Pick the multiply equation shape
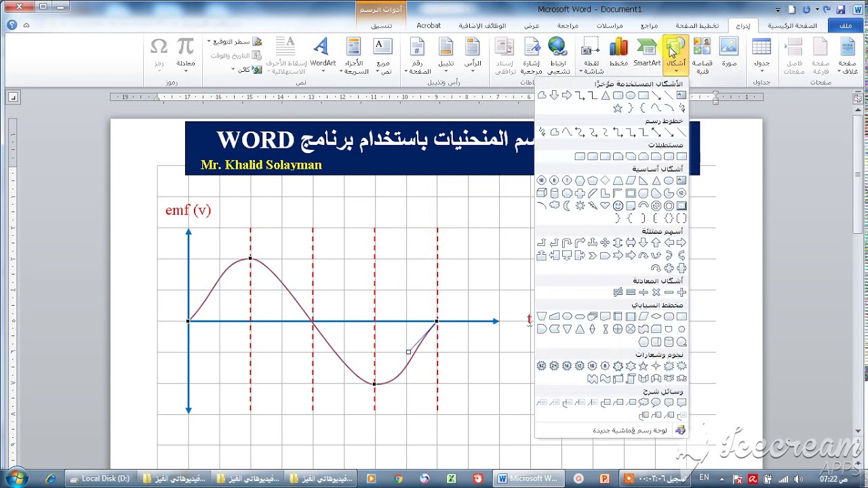The width and height of the screenshot is (868, 488). point(656,292)
